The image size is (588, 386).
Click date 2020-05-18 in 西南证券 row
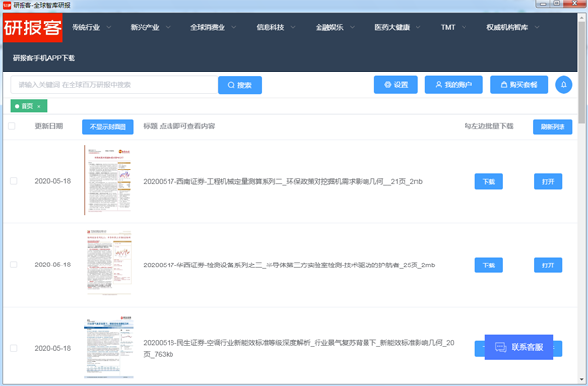[53, 181]
